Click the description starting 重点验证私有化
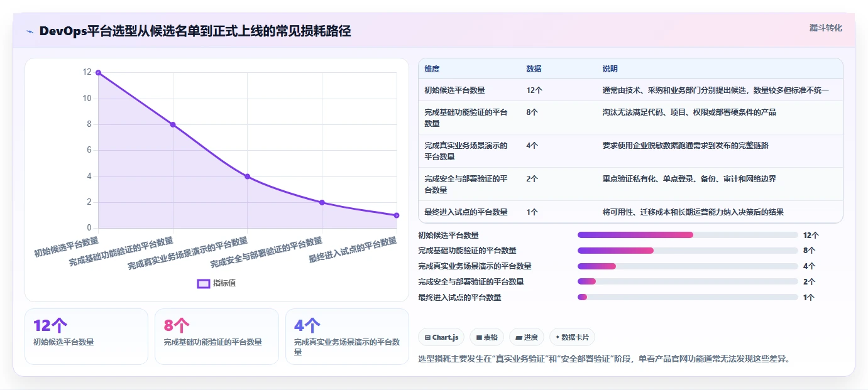This screenshot has height=390, width=868. 689,179
